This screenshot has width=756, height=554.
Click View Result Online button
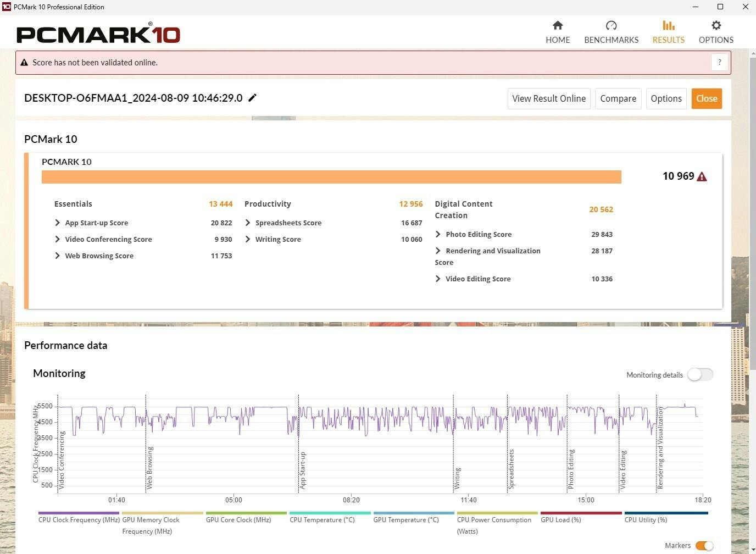(549, 98)
